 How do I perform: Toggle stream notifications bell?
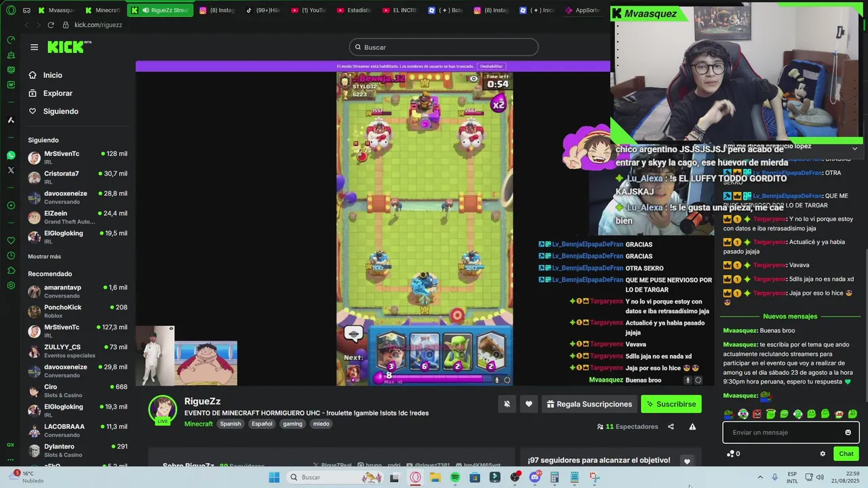tap(507, 404)
